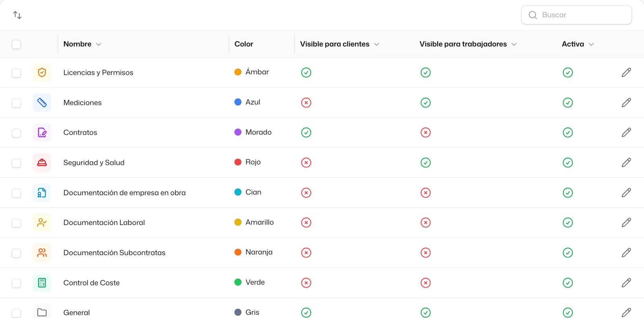The image size is (644, 318).
Task: Click the search magnifier icon
Action: pos(533,15)
